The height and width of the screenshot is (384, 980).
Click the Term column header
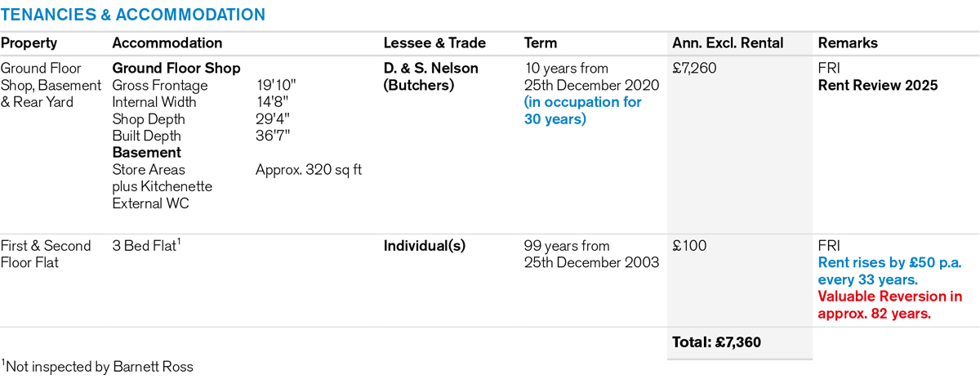(x=540, y=43)
